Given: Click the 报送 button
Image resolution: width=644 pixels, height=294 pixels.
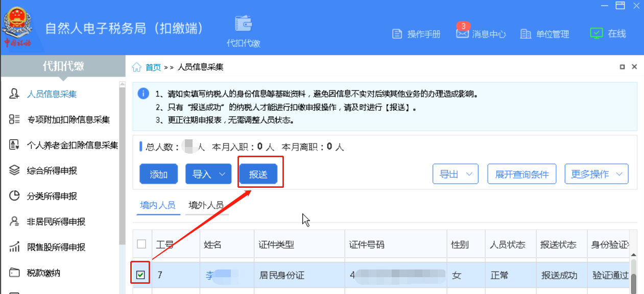Looking at the screenshot, I should click(x=258, y=174).
